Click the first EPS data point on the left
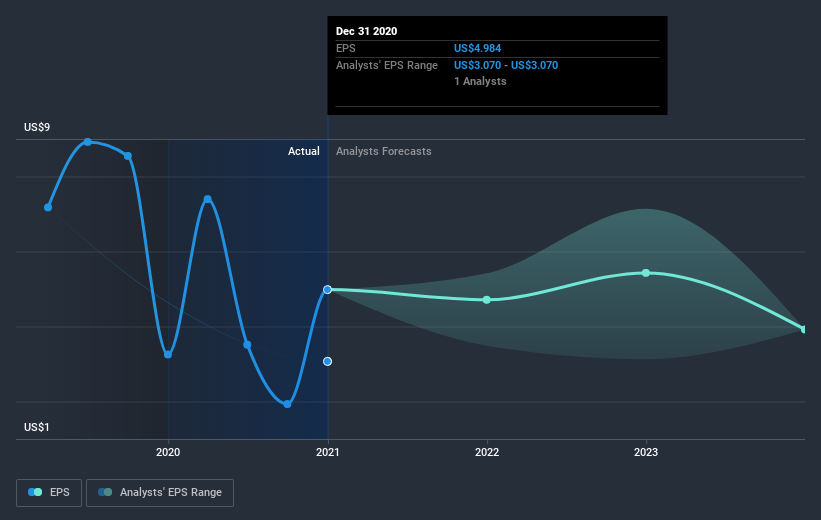Viewport: 821px width, 520px height. [48, 207]
